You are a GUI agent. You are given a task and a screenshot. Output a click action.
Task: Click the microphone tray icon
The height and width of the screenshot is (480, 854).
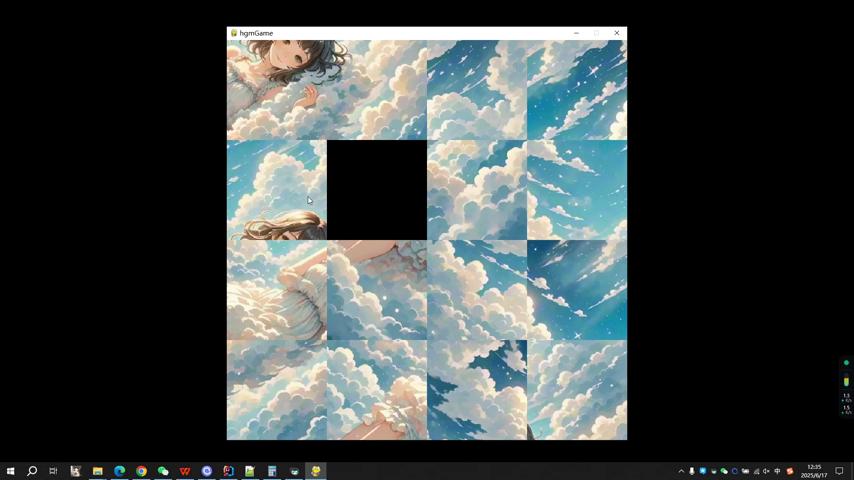click(x=692, y=471)
